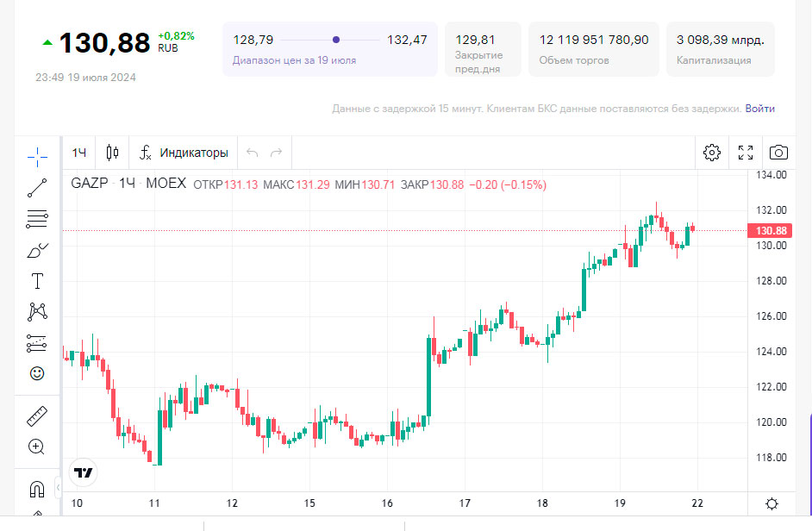
Task: Select the trend line drawing tool
Action: [x=37, y=187]
